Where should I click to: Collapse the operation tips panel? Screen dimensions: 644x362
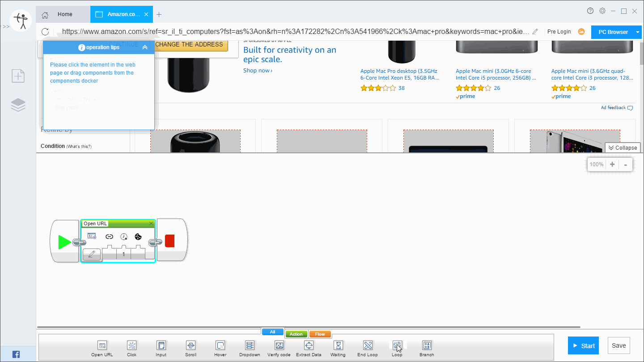coord(144,47)
